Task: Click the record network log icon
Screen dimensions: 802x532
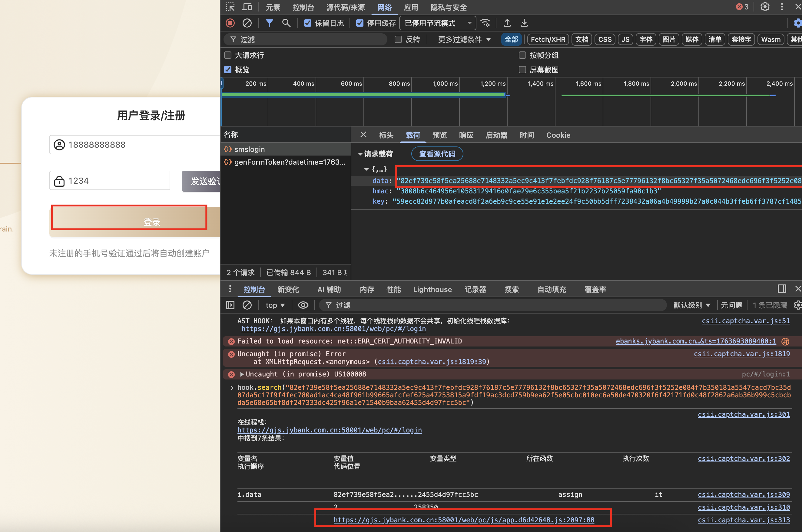Action: coord(230,23)
